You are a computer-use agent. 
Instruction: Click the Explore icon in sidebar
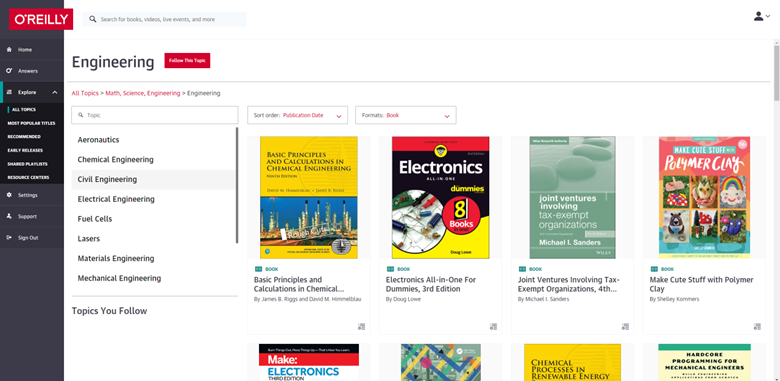click(x=9, y=92)
